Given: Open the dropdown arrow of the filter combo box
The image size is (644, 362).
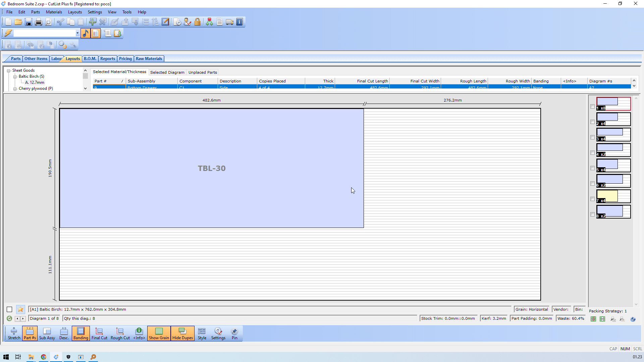Looking at the screenshot, I should tap(77, 33).
